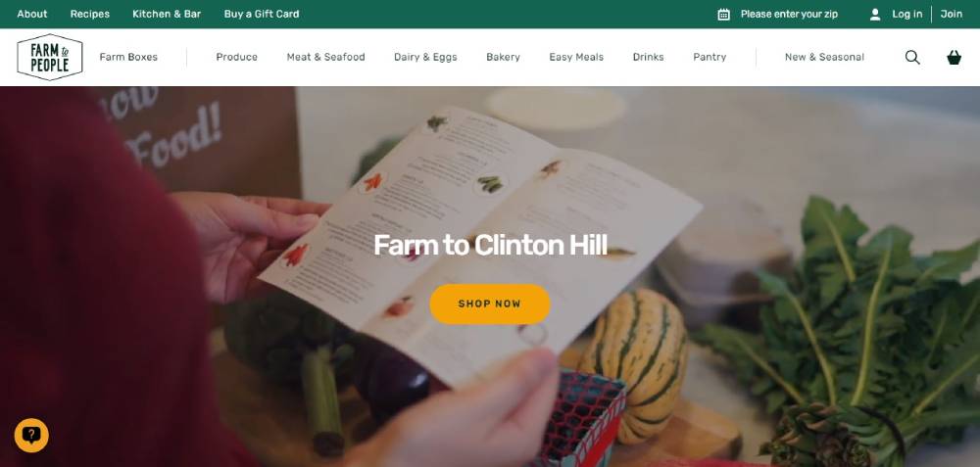This screenshot has width=980, height=467.
Task: Open the Produce category
Action: click(237, 57)
